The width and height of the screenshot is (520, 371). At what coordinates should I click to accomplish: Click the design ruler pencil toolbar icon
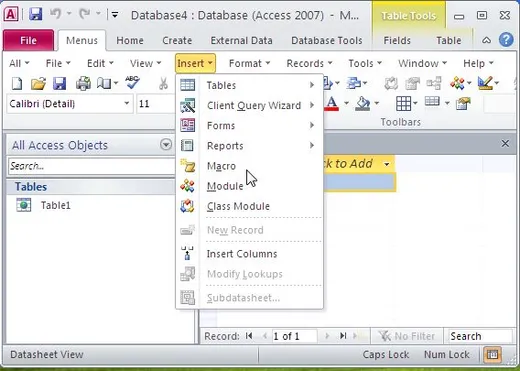[x=485, y=83]
